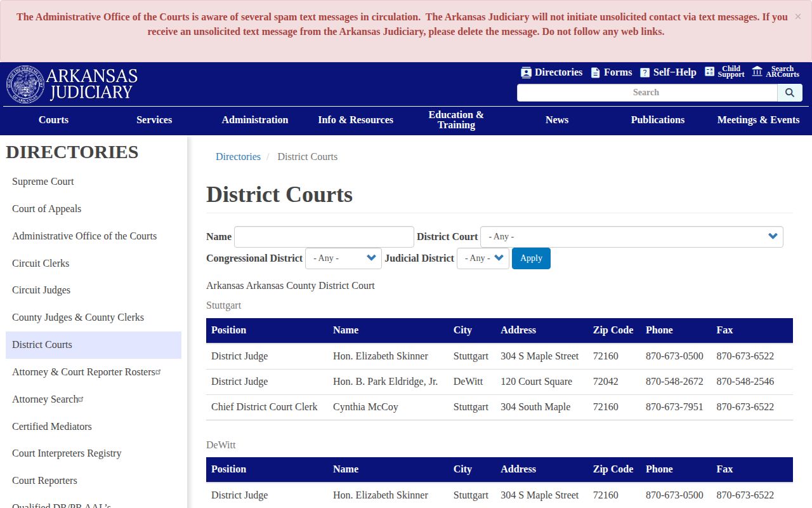
Task: Open the Education & Training menu
Action: click(x=456, y=120)
